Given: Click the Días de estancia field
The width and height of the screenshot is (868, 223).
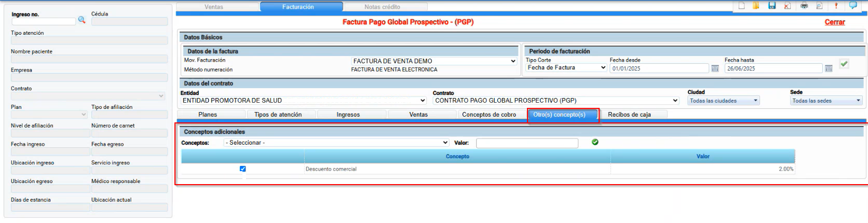Looking at the screenshot, I should click(x=50, y=207).
